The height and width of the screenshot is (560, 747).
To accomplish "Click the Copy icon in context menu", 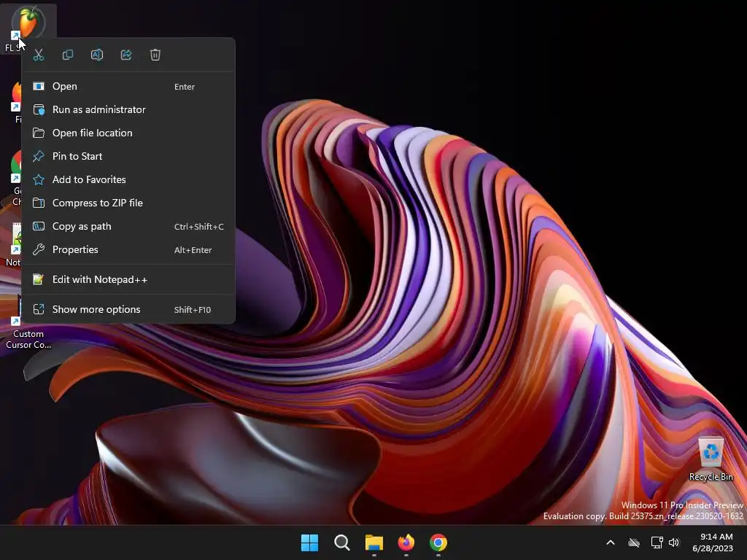I will [68, 55].
